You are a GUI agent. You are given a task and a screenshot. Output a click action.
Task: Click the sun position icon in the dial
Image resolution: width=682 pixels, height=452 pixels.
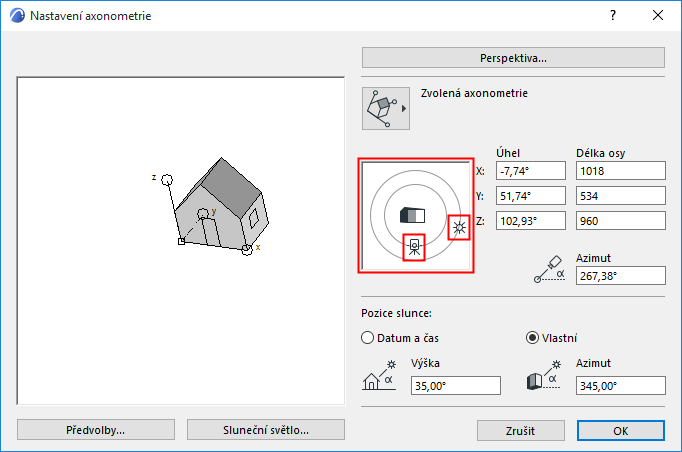pos(459,229)
